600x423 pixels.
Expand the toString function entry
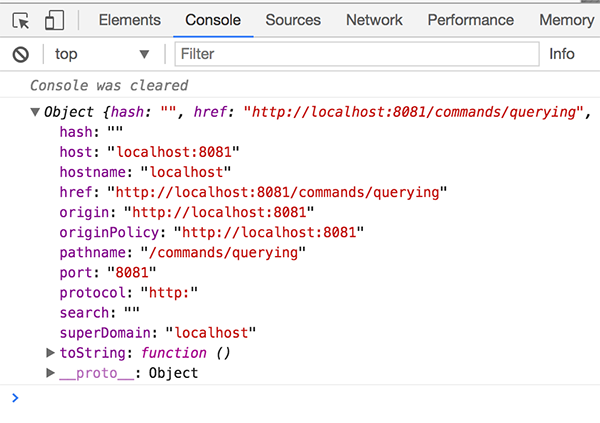[51, 353]
